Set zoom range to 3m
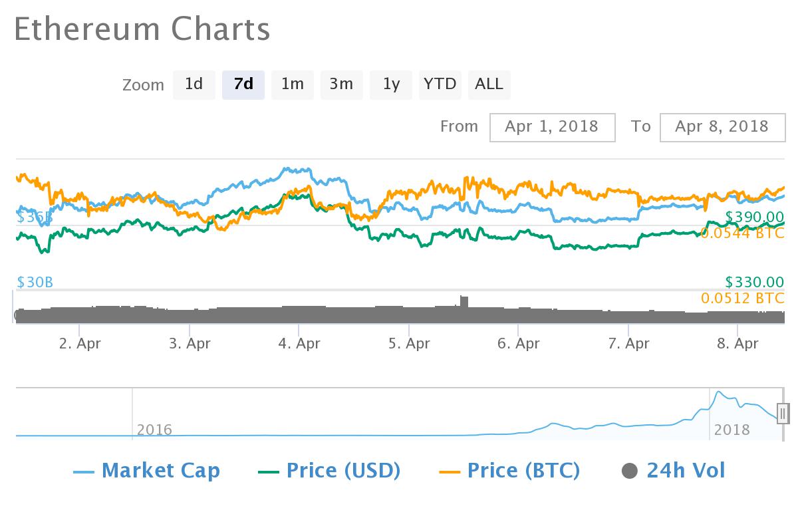The width and height of the screenshot is (798, 532). point(341,84)
